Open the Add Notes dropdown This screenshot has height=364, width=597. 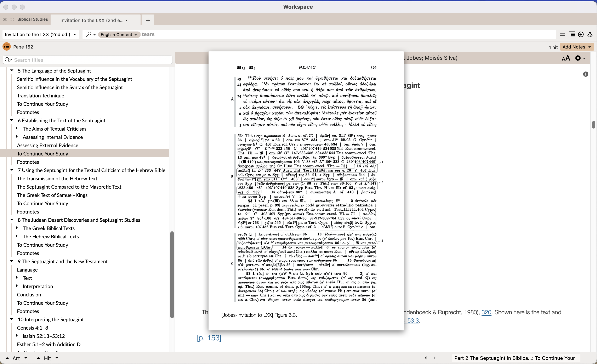click(577, 47)
